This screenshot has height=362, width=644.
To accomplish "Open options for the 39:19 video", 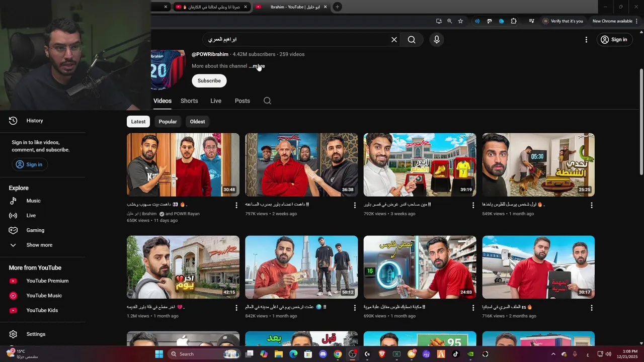I will tap(473, 205).
